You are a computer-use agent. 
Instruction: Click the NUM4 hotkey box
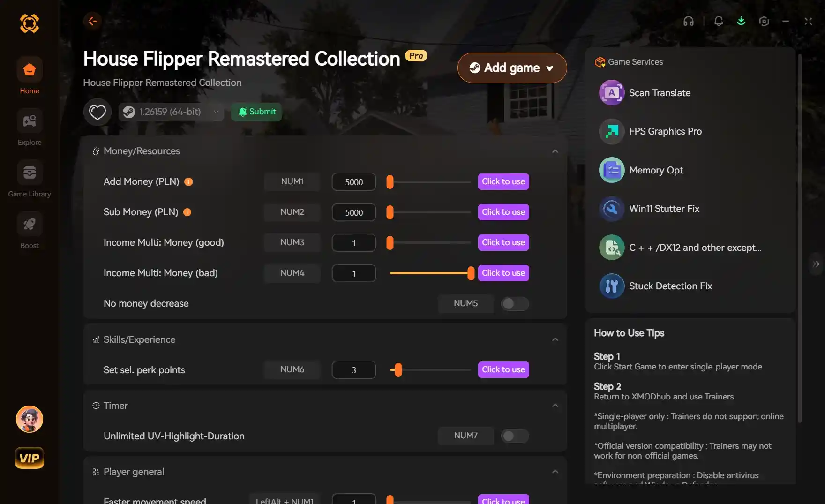[292, 273]
